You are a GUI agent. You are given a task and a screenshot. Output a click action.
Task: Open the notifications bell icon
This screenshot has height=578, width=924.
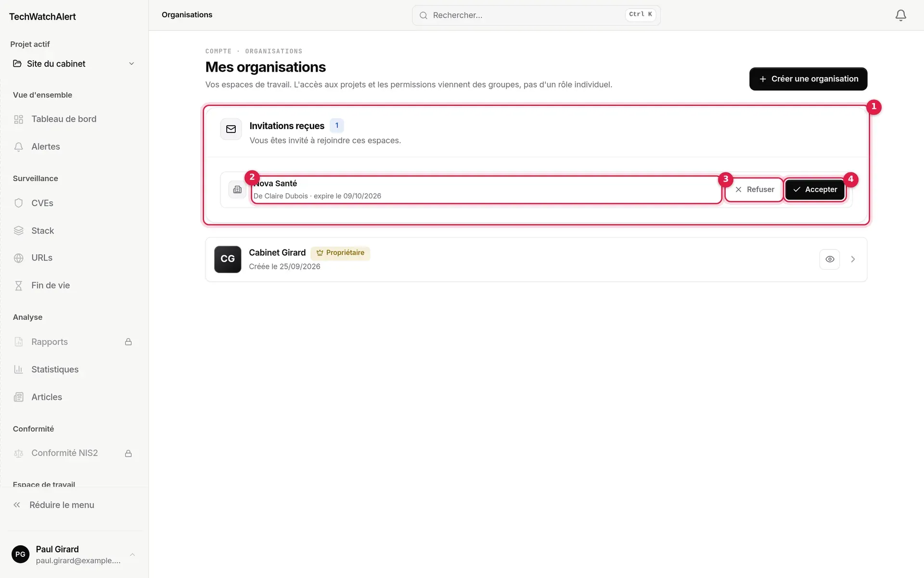[900, 15]
